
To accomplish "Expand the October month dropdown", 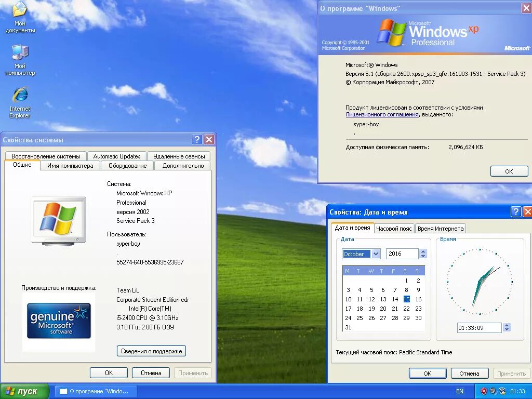I will pos(376,254).
